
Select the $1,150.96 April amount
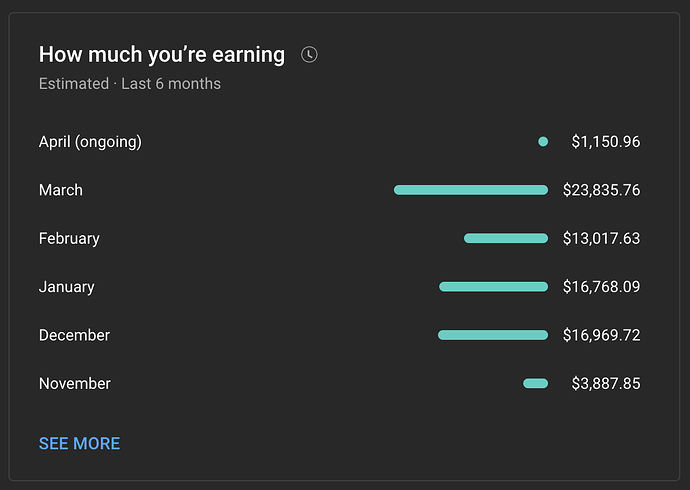coord(606,142)
